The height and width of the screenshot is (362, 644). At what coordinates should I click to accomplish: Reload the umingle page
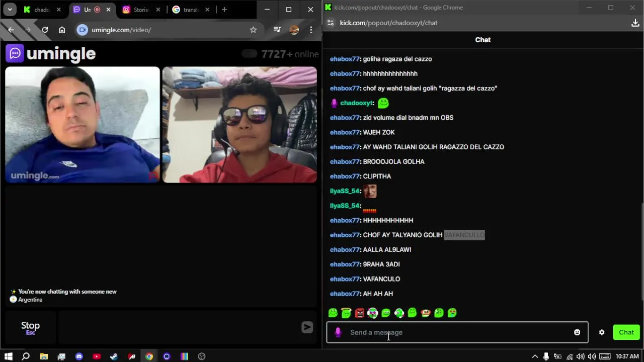point(45,30)
